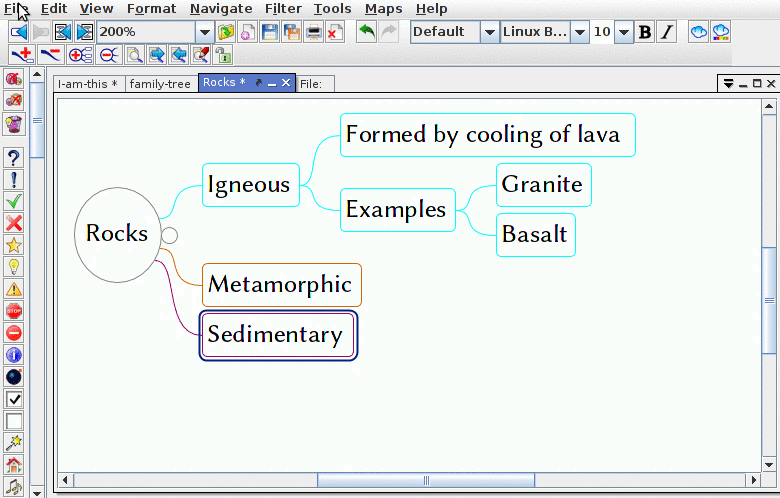Add the light bulb idea icon
The image size is (780, 498).
tap(14, 267)
